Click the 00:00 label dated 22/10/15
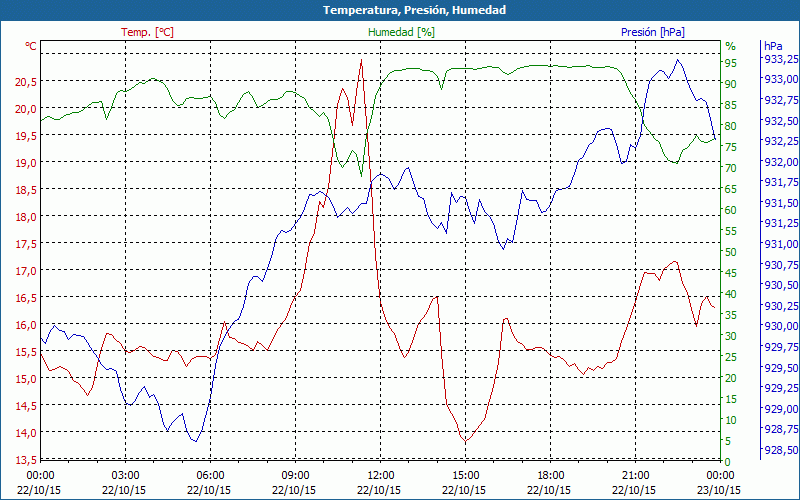 [40, 476]
